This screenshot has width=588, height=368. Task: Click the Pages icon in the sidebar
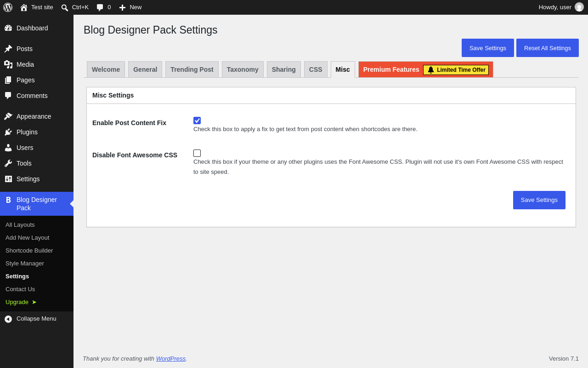pos(8,80)
